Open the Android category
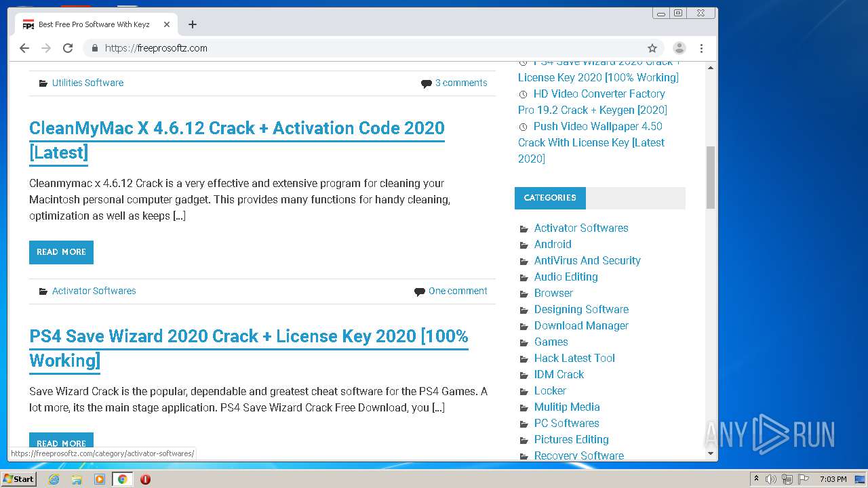The height and width of the screenshot is (488, 868). point(553,244)
